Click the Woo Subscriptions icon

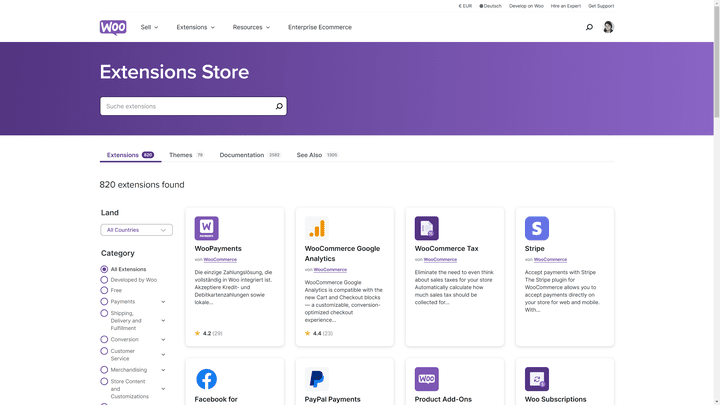pos(537,379)
